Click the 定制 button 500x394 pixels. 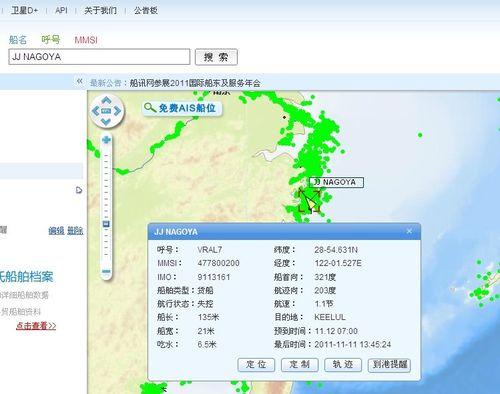[x=300, y=365]
